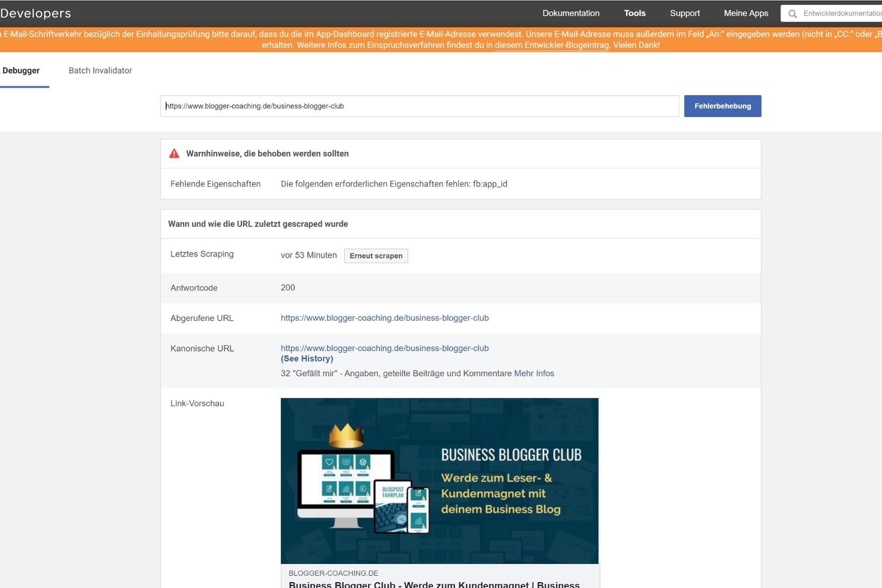
Task: Click the Antwortcode label
Action: (194, 288)
